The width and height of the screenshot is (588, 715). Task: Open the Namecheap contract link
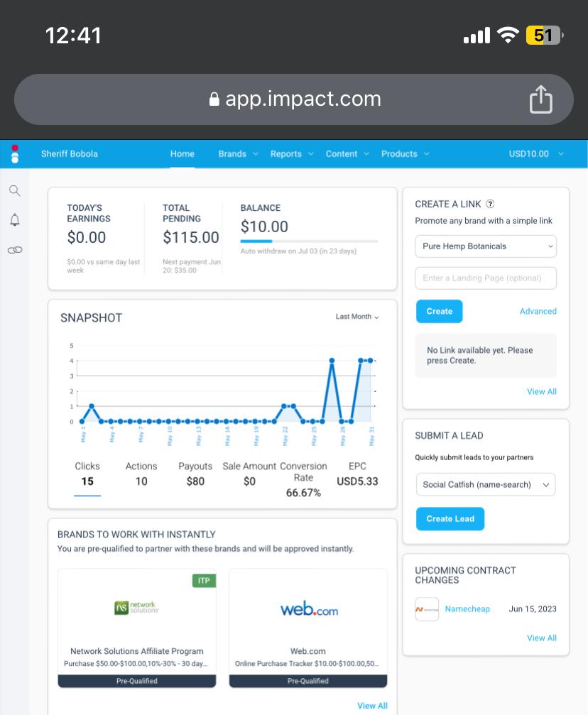tap(467, 609)
